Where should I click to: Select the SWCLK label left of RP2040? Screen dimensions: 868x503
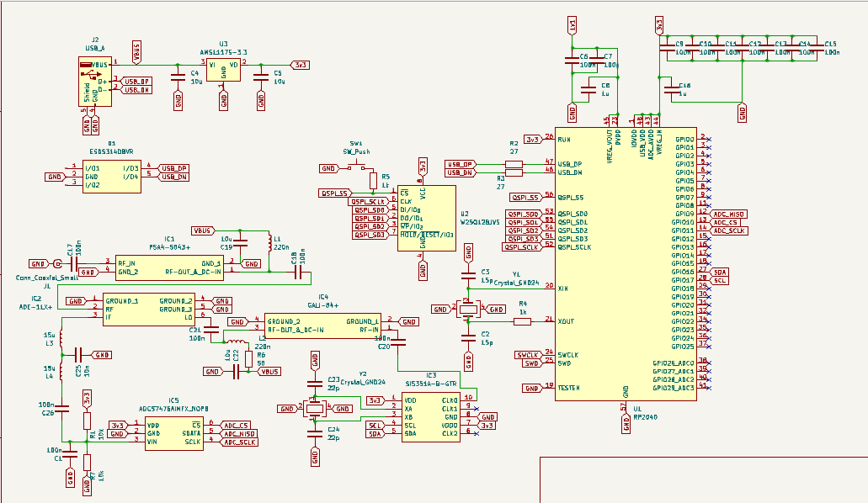tap(528, 355)
